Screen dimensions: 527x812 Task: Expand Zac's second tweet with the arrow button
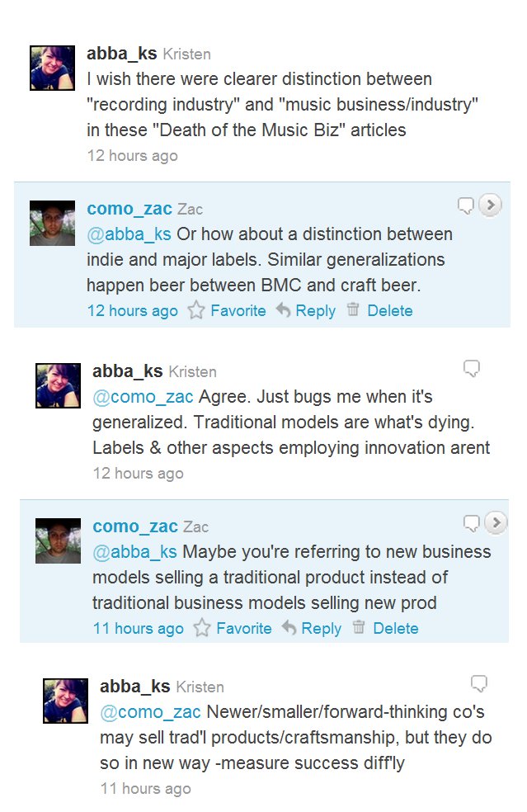point(495,523)
